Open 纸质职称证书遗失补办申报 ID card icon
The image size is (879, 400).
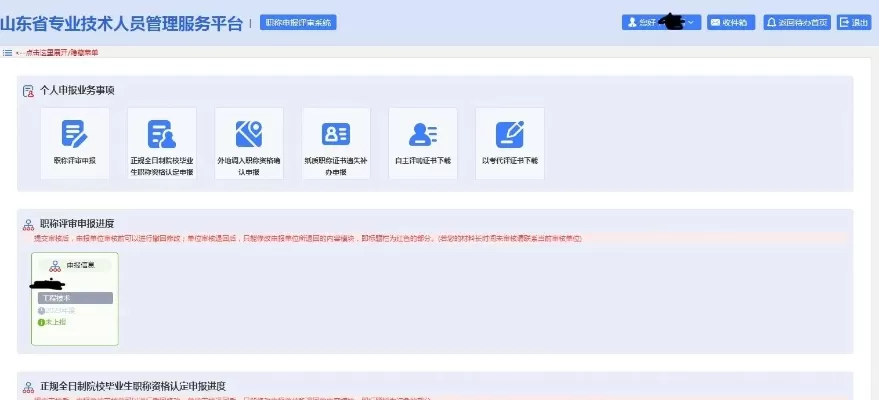tap(336, 134)
